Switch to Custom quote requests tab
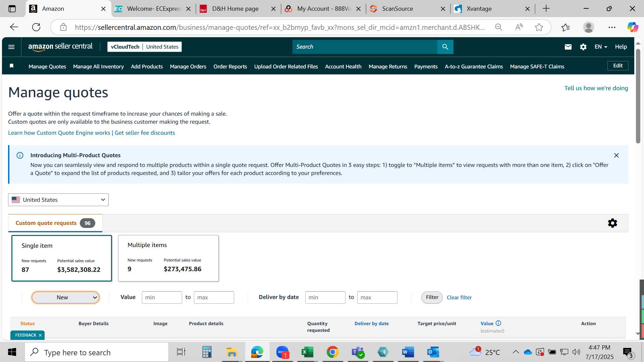Image resolution: width=644 pixels, height=362 pixels. (x=55, y=223)
